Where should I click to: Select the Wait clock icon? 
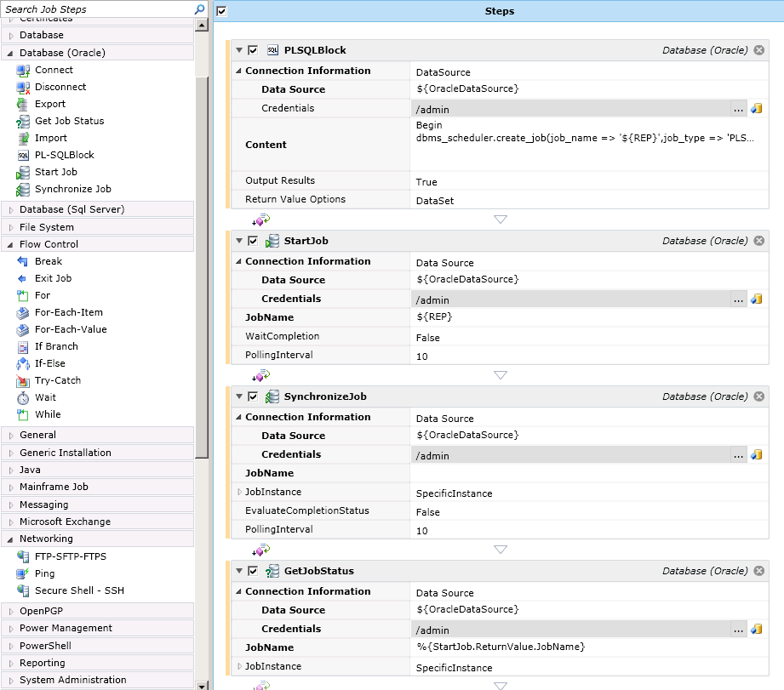point(23,397)
